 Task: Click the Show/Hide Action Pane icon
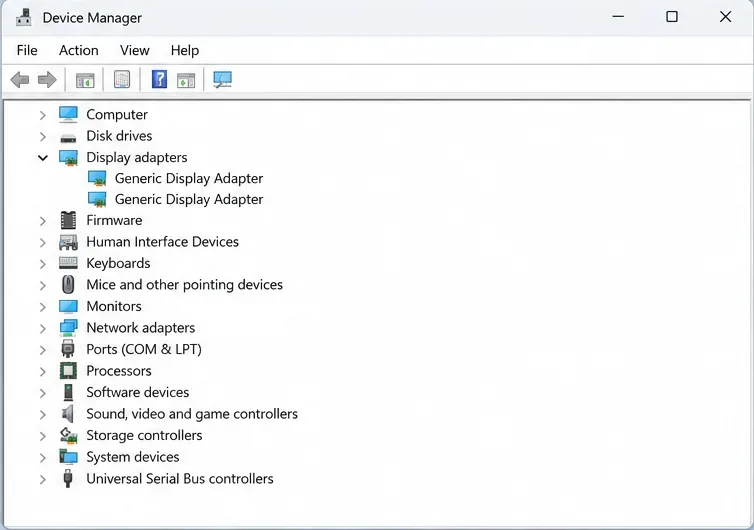[186, 80]
